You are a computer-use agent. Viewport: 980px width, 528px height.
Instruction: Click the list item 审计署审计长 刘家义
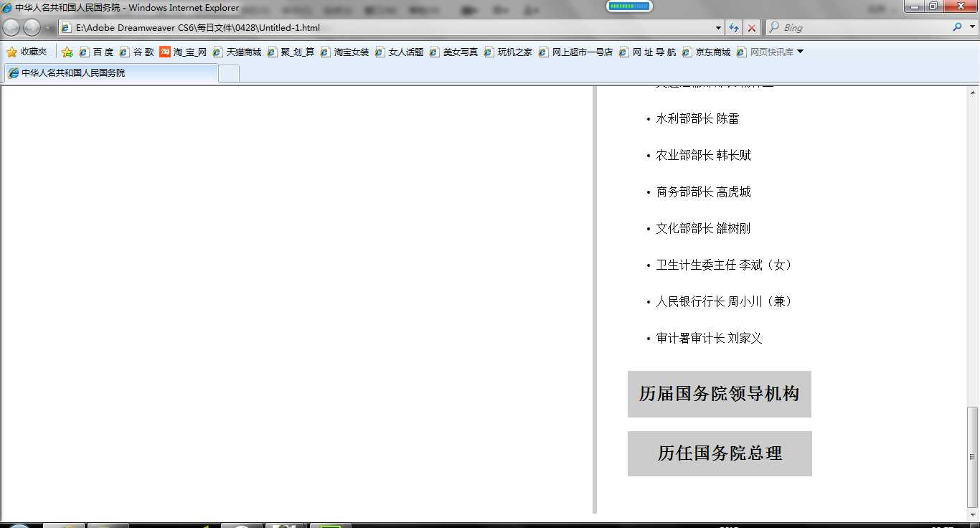click(x=709, y=338)
